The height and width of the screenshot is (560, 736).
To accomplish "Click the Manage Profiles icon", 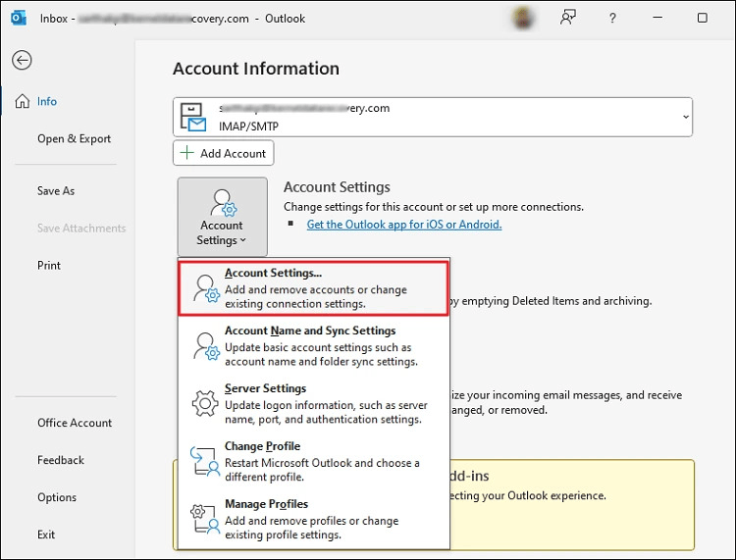I will point(205,519).
